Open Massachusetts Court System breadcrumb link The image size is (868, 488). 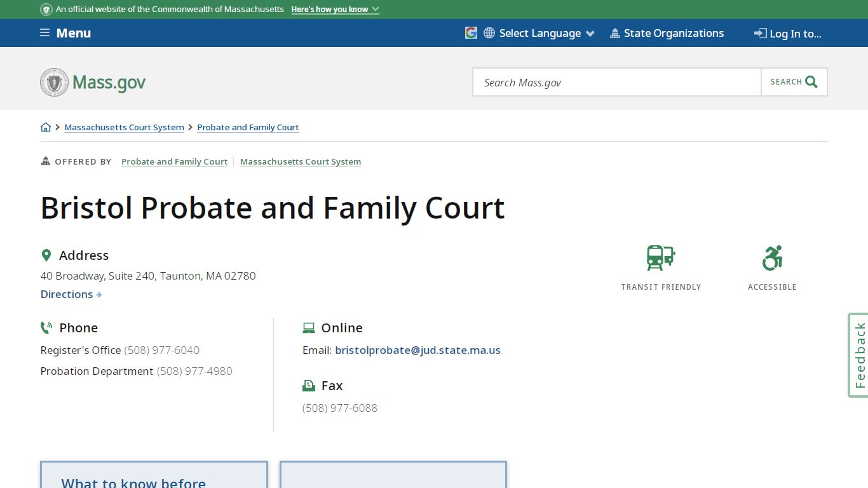click(125, 127)
